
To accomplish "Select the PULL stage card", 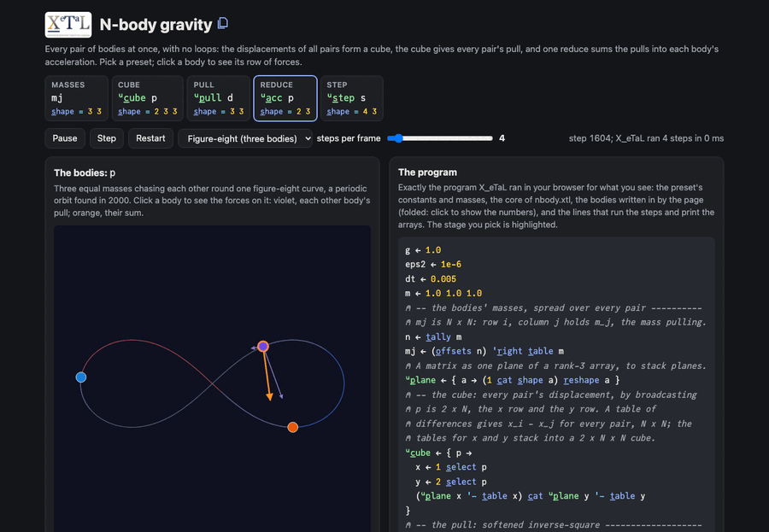I will tap(218, 98).
